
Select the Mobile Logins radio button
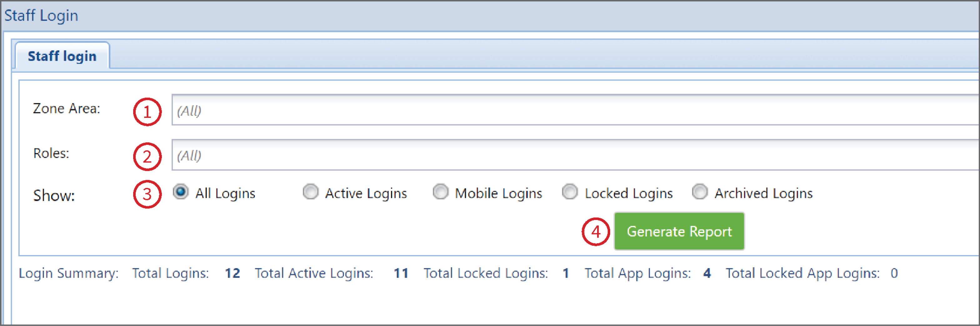tap(440, 192)
